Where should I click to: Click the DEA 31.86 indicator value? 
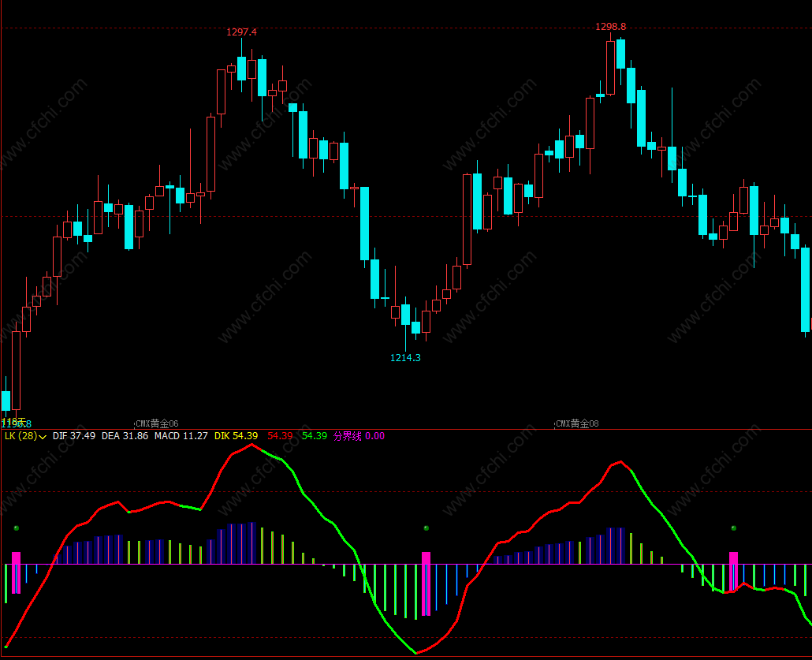tap(125, 436)
